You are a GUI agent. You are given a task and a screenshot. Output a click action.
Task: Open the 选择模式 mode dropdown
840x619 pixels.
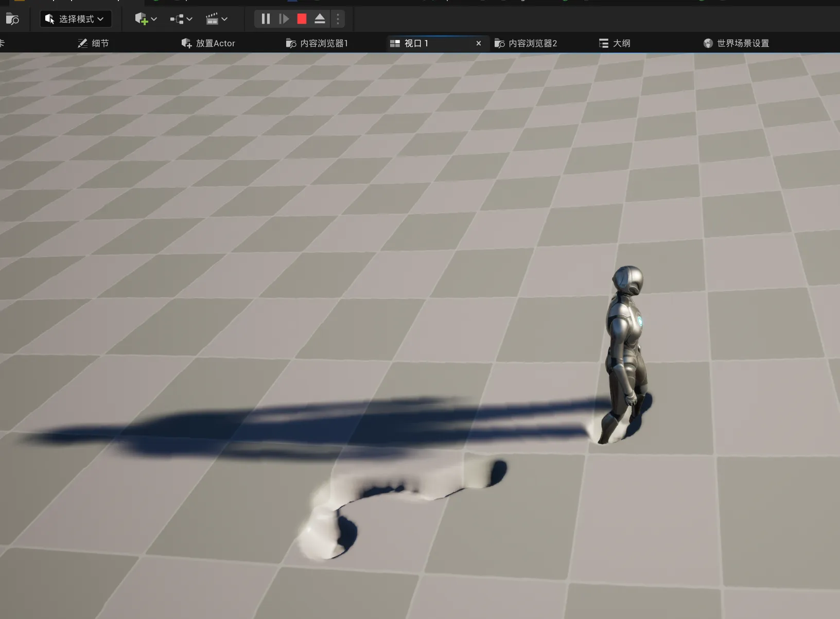(76, 19)
